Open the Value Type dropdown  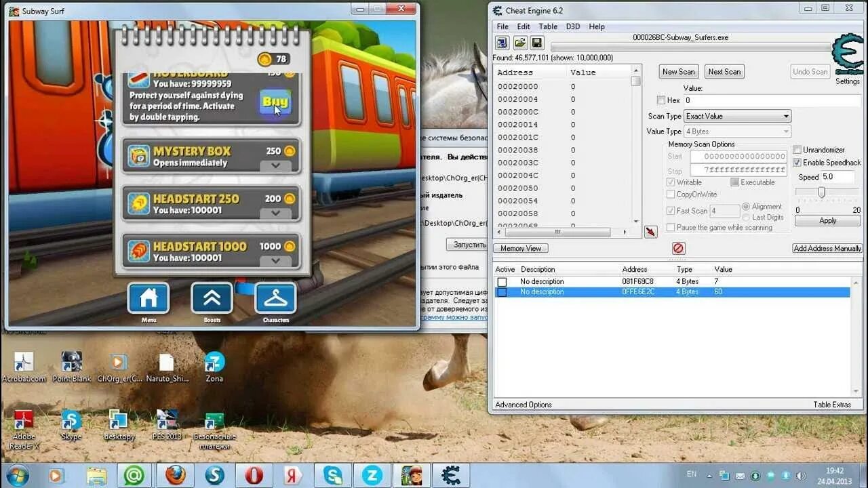tap(737, 131)
